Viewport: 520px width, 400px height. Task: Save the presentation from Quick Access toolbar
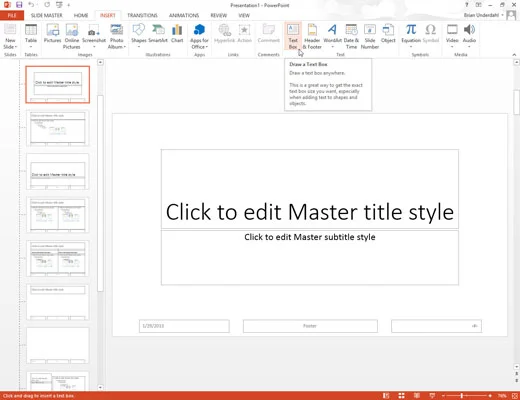pyautogui.click(x=19, y=5)
